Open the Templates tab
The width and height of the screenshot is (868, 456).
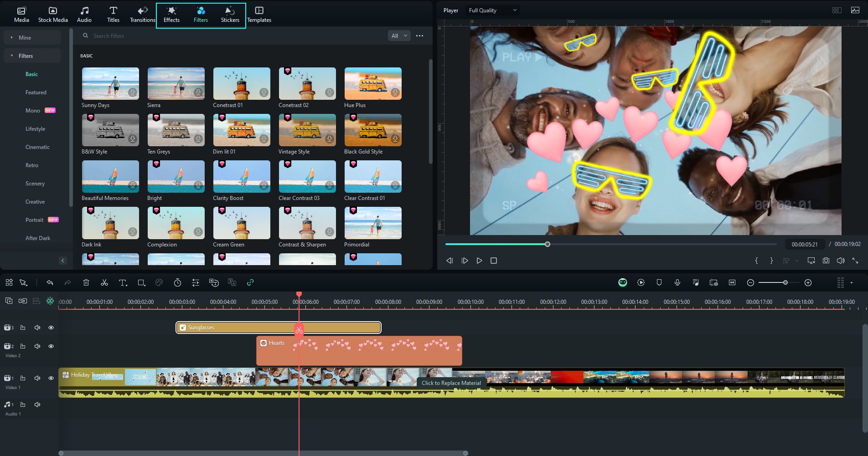coord(259,14)
